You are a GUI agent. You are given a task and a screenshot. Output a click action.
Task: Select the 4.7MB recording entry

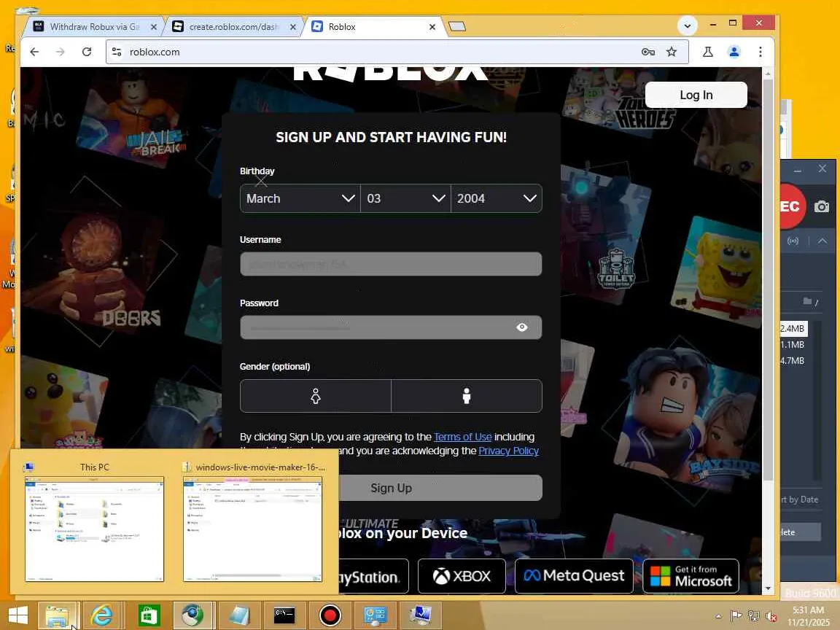[x=793, y=361]
